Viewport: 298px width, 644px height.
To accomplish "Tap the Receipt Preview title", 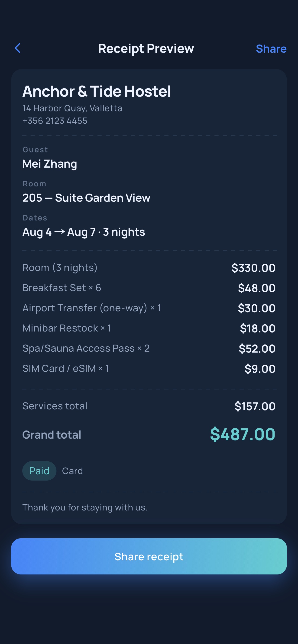I will (146, 48).
